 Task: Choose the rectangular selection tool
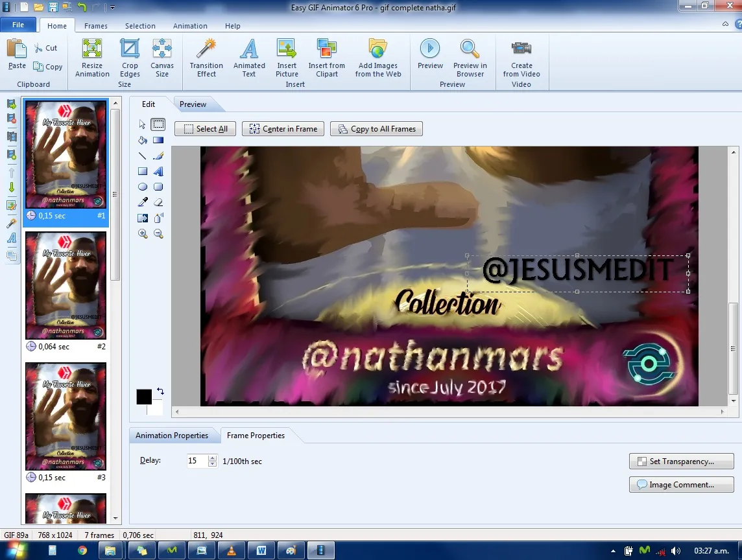pos(158,124)
